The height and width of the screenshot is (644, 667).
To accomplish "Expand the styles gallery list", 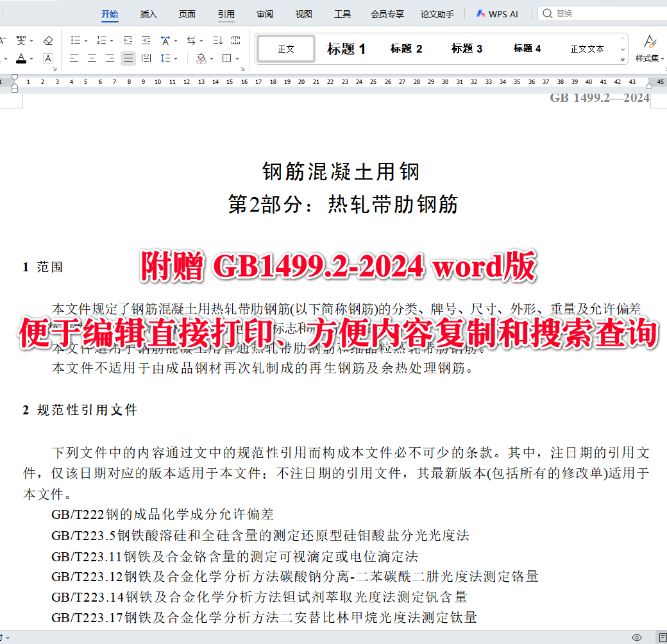I will (x=623, y=59).
